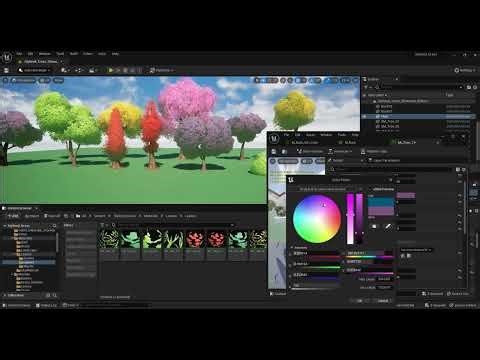The image size is (480, 360).
Task: Click OK in the Color Picker dialog
Action: (359, 301)
